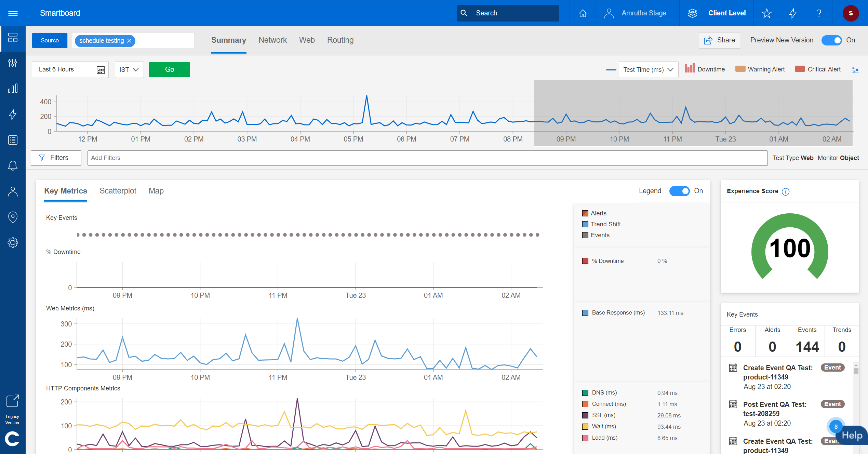This screenshot has width=868, height=454.
Task: Switch to the Network tab
Action: click(272, 40)
